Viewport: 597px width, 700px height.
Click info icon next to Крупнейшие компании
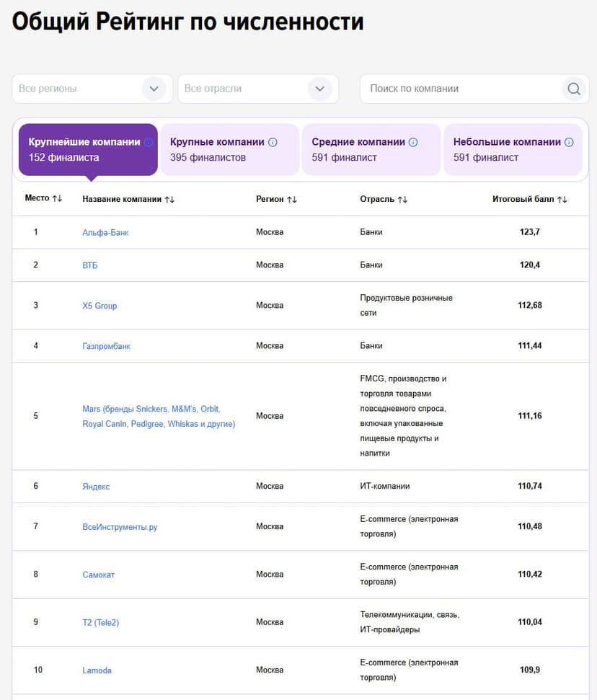point(149,142)
